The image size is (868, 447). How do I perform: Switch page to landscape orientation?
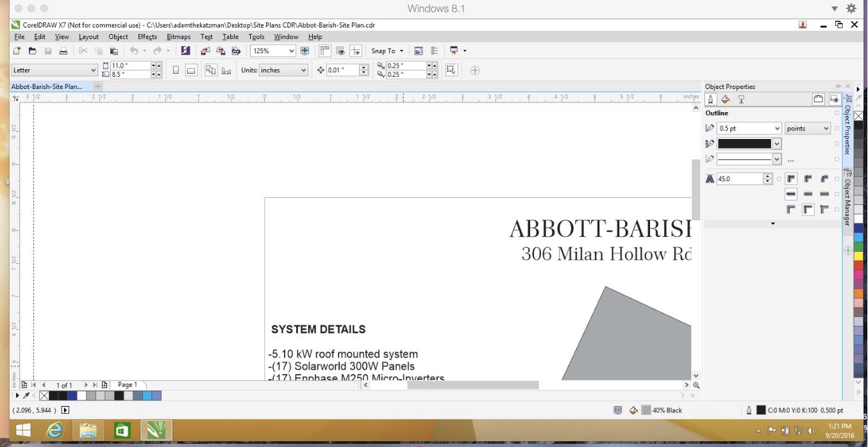coord(191,70)
